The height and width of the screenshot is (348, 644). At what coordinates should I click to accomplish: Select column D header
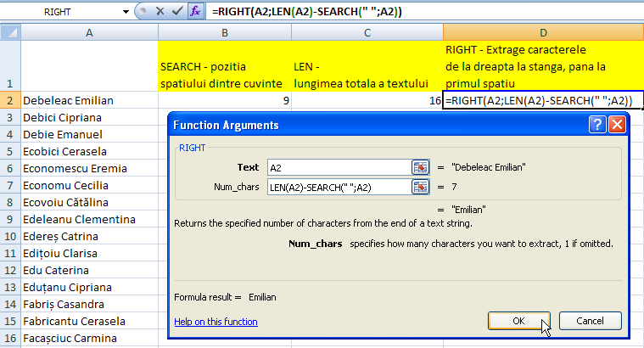543,33
